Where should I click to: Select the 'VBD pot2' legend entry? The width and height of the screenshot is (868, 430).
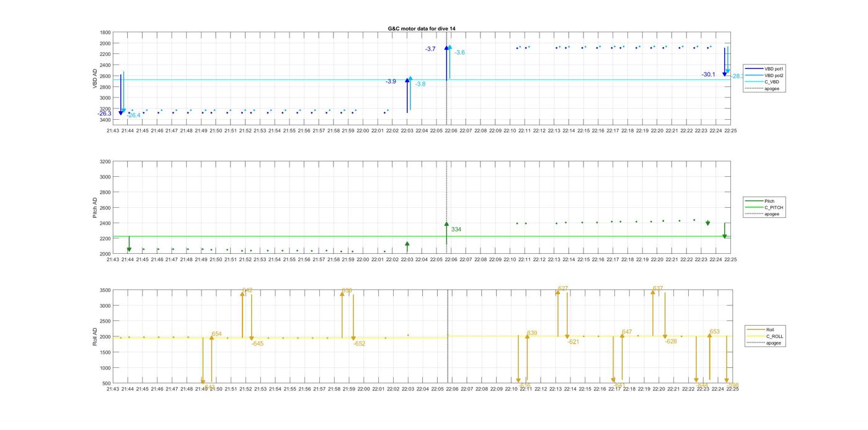(775, 75)
